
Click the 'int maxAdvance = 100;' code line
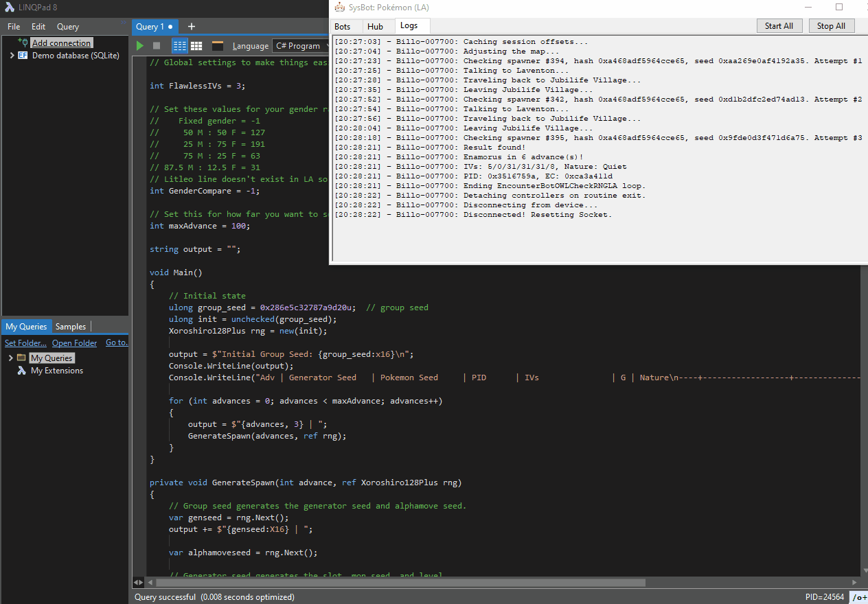[x=200, y=226]
